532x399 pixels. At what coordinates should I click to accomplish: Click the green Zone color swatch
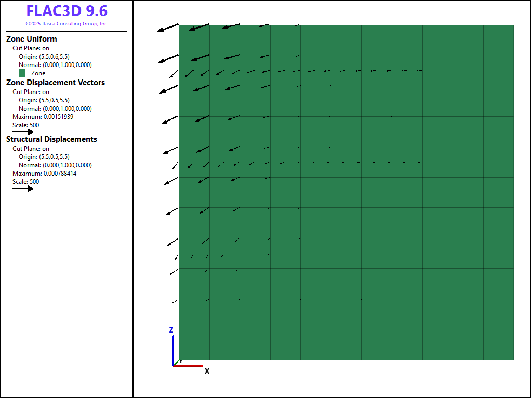22,73
